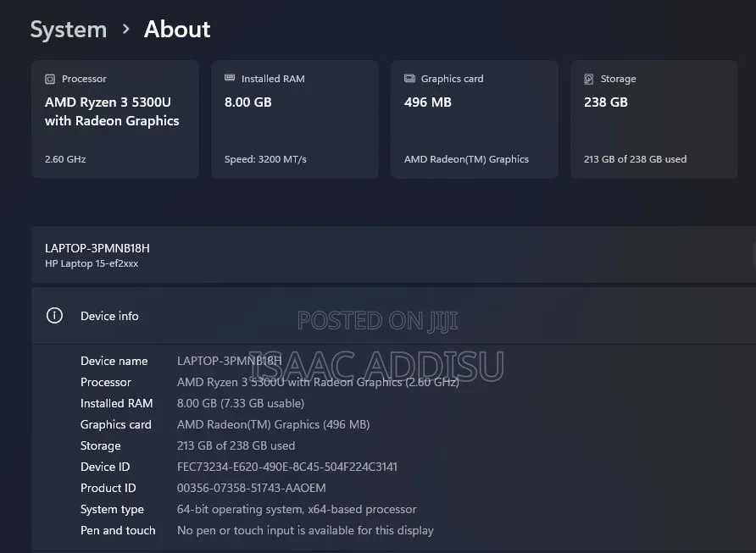Click the Pen and touch row label

point(118,530)
